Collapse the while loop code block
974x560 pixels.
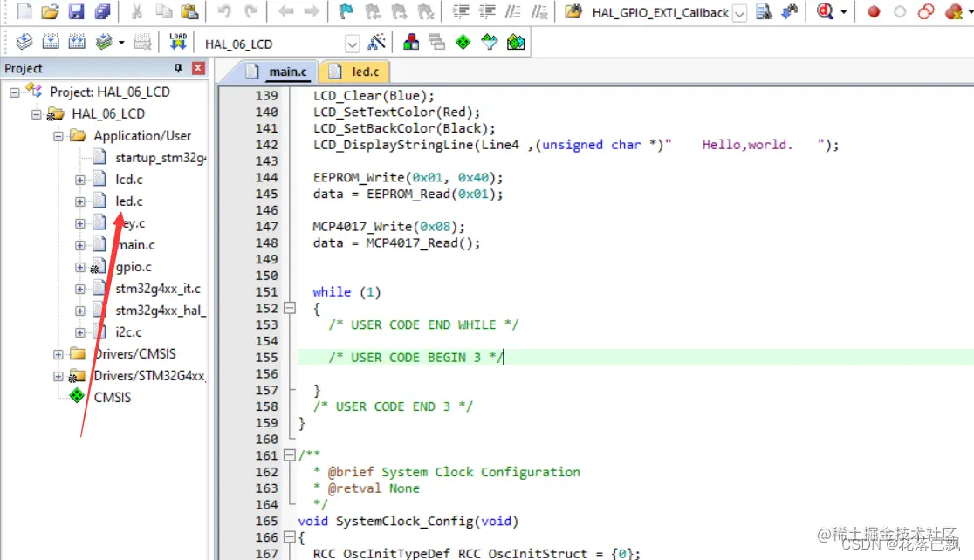(290, 308)
